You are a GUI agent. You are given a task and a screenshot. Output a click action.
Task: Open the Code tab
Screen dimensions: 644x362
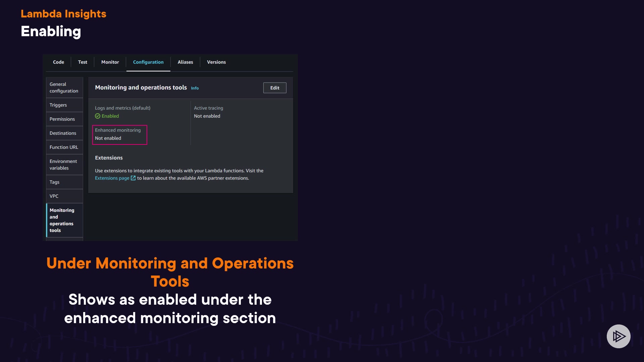point(58,62)
